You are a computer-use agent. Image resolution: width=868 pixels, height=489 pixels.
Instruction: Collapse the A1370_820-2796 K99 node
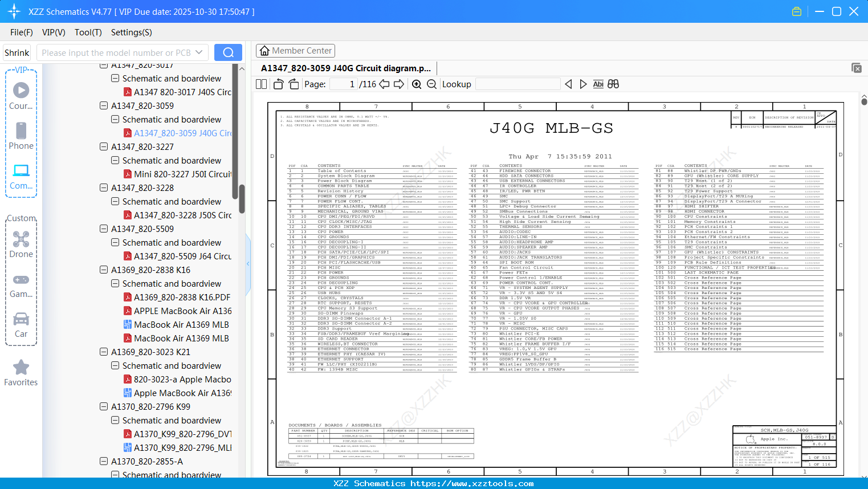pyautogui.click(x=104, y=406)
